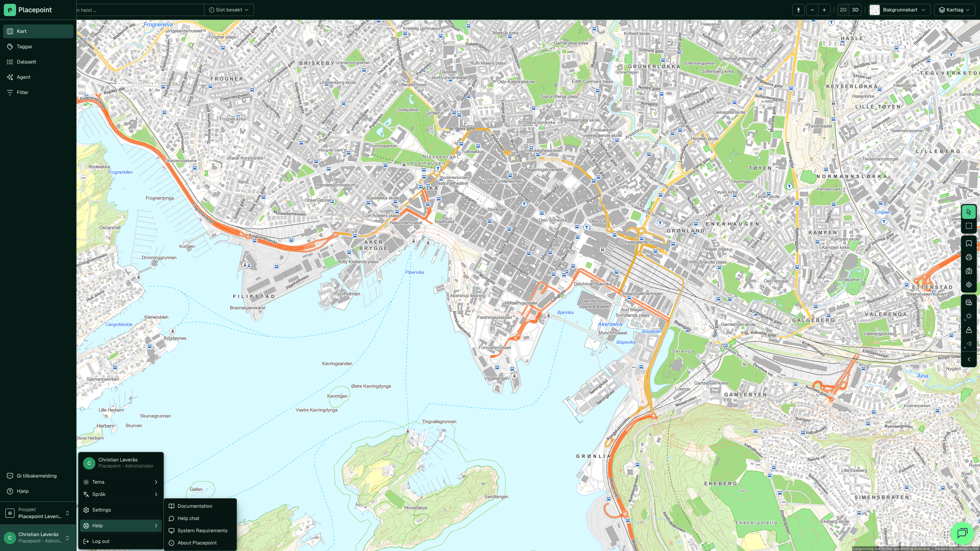Open the Kart map view in sidebar

click(x=38, y=31)
